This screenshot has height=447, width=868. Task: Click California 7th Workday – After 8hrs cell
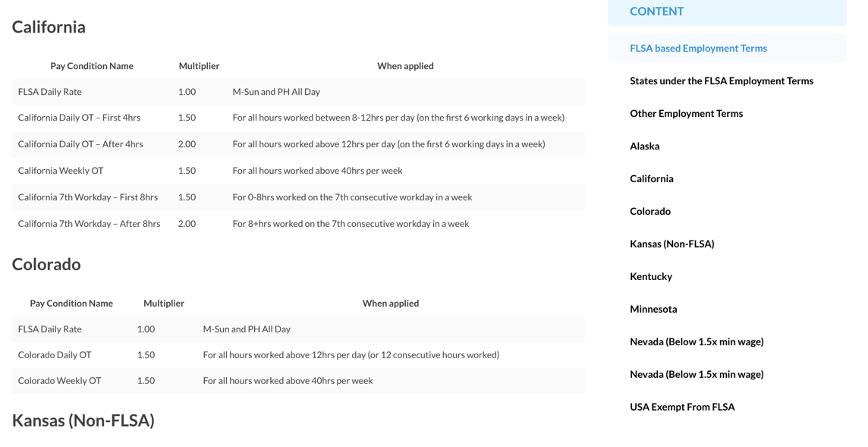click(x=89, y=224)
